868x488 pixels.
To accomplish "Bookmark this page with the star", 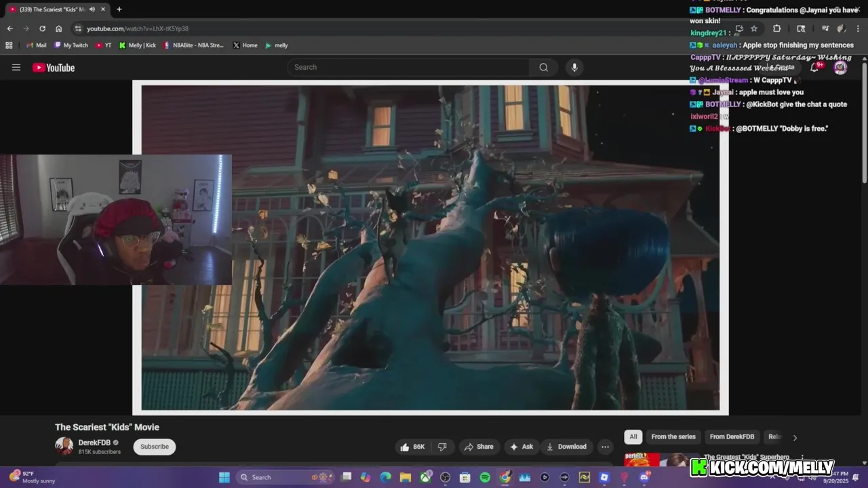I will click(753, 28).
